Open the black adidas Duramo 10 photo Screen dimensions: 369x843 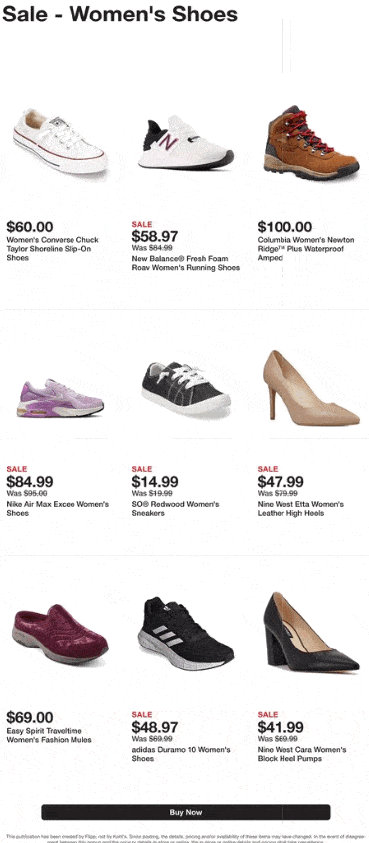tap(186, 634)
